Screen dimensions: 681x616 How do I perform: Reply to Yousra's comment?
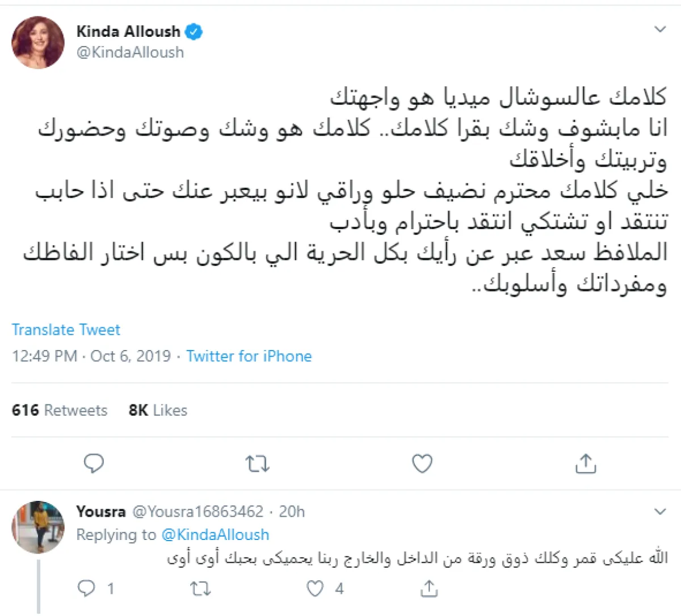tap(86, 588)
